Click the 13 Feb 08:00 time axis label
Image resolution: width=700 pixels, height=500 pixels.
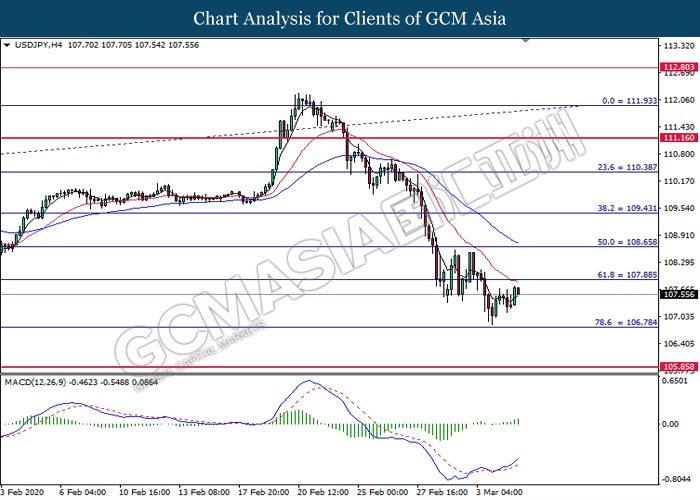click(x=204, y=492)
